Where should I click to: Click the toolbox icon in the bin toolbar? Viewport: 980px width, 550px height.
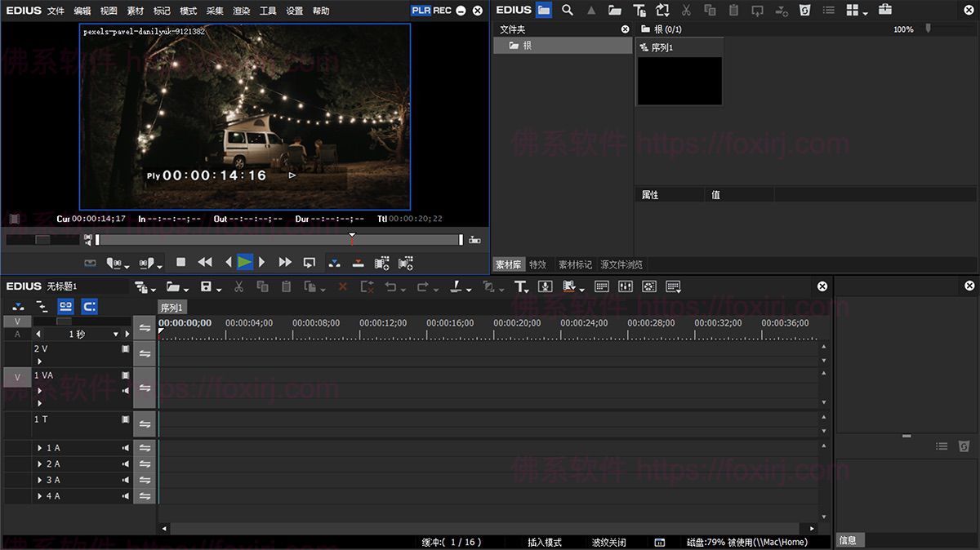point(885,10)
